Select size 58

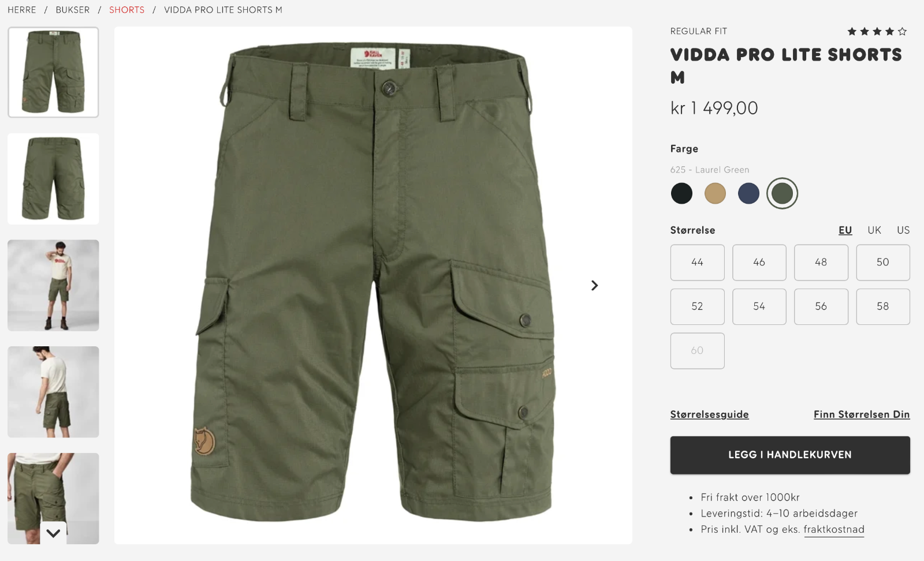click(883, 306)
